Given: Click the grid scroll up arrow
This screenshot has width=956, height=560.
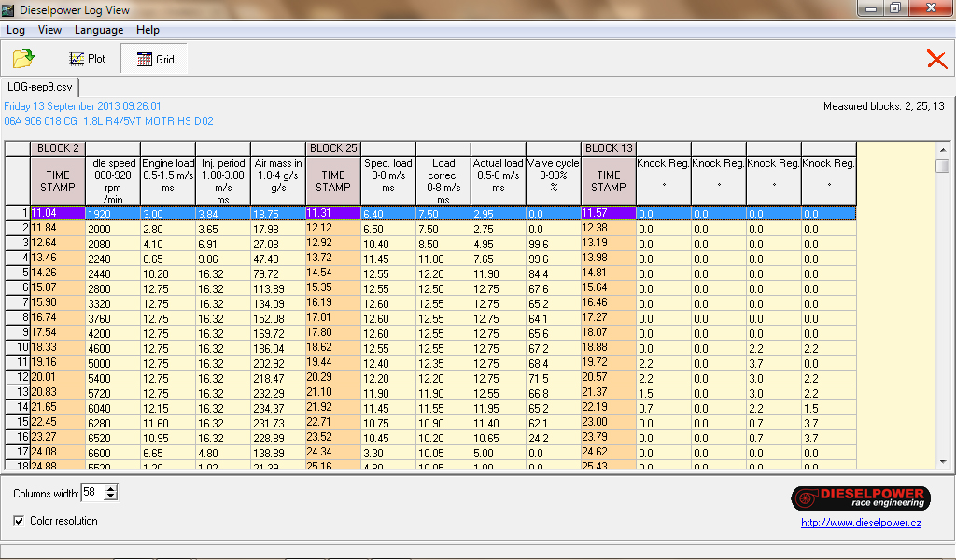Looking at the screenshot, I should [943, 149].
